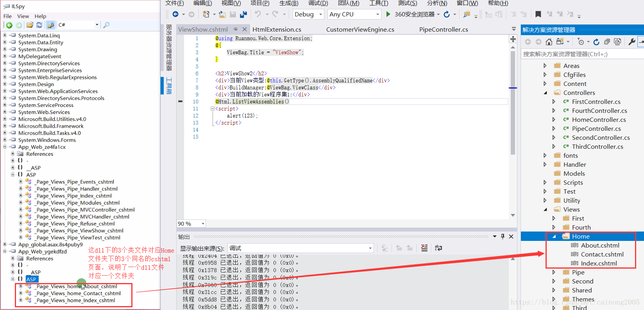Collapse the script block in the code editor
The height and width of the screenshot is (310, 644).
[213, 109]
